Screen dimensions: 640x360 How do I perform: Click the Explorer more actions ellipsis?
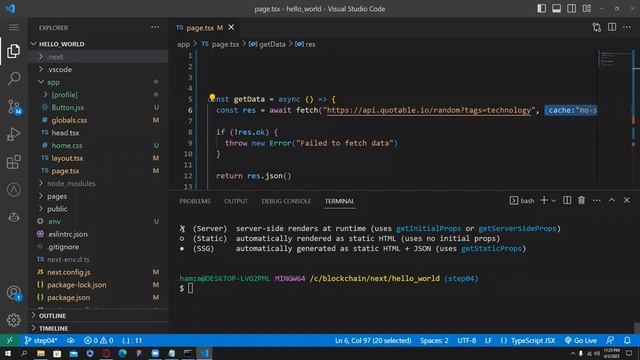click(155, 27)
